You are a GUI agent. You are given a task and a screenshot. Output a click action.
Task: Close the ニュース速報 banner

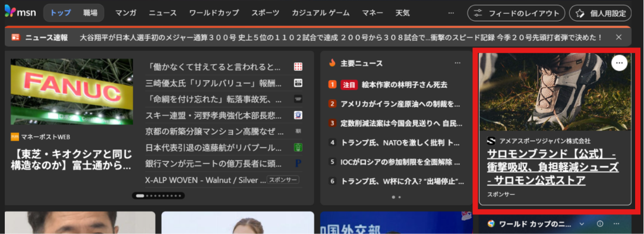pos(618,37)
